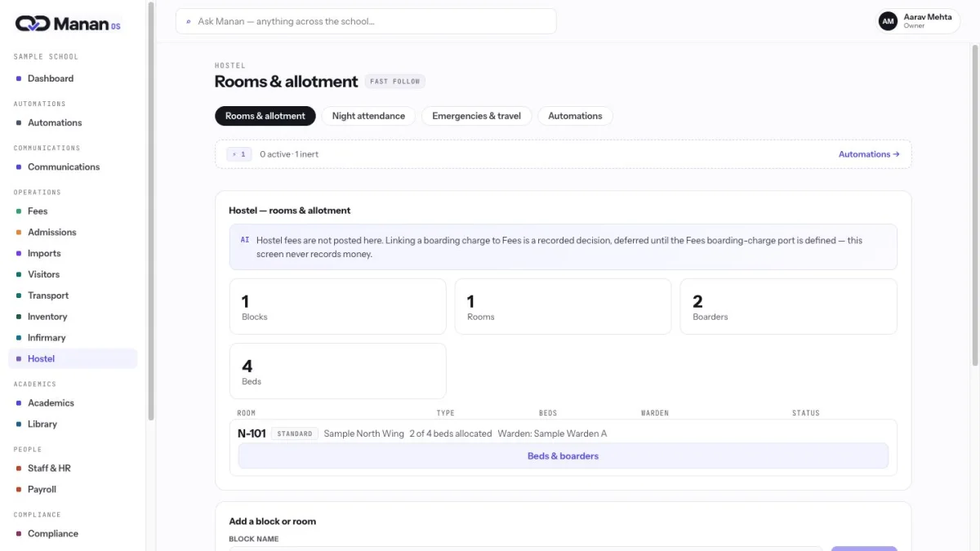Click "Warden: Sample Warden A" text
This screenshot has height=551, width=980.
(552, 433)
